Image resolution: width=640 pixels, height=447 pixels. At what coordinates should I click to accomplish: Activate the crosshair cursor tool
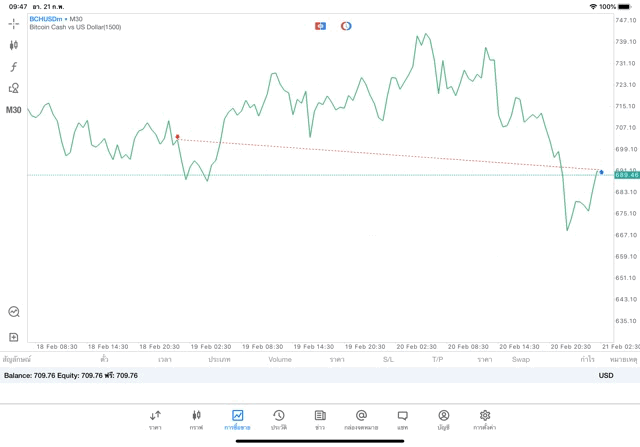click(x=14, y=23)
